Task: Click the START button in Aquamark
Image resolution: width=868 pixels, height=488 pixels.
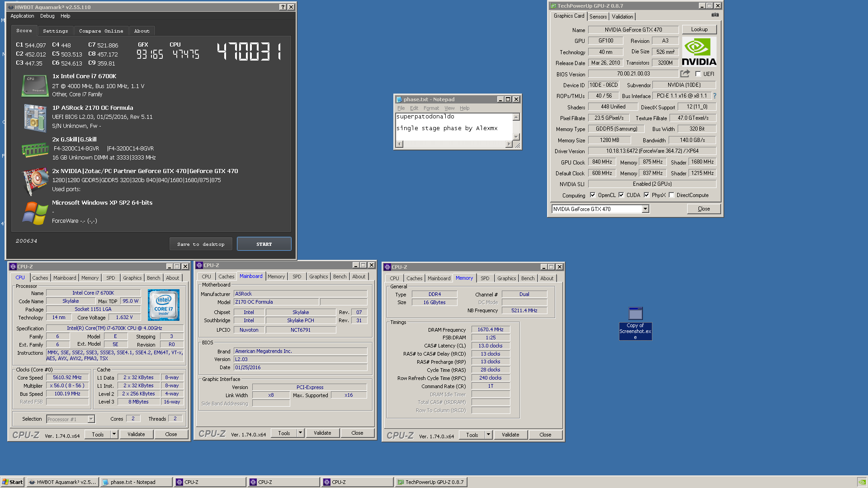Action: click(x=264, y=244)
